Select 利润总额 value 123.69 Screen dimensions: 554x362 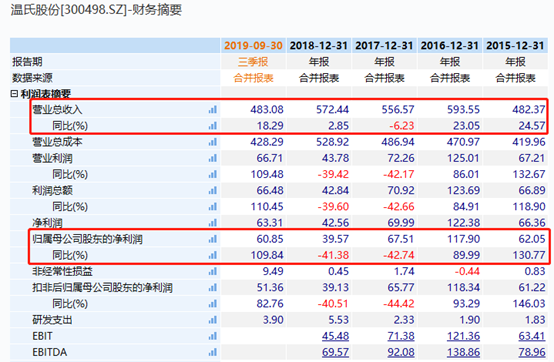click(463, 190)
